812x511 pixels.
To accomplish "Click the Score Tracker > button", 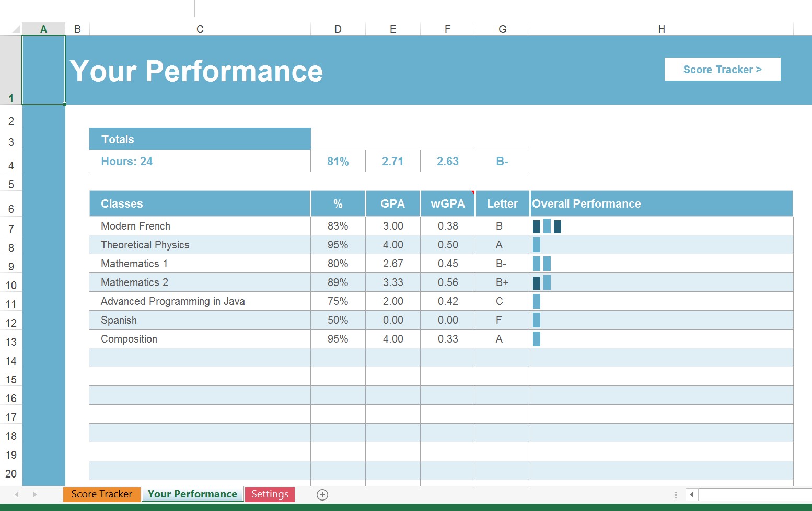I will pos(722,69).
